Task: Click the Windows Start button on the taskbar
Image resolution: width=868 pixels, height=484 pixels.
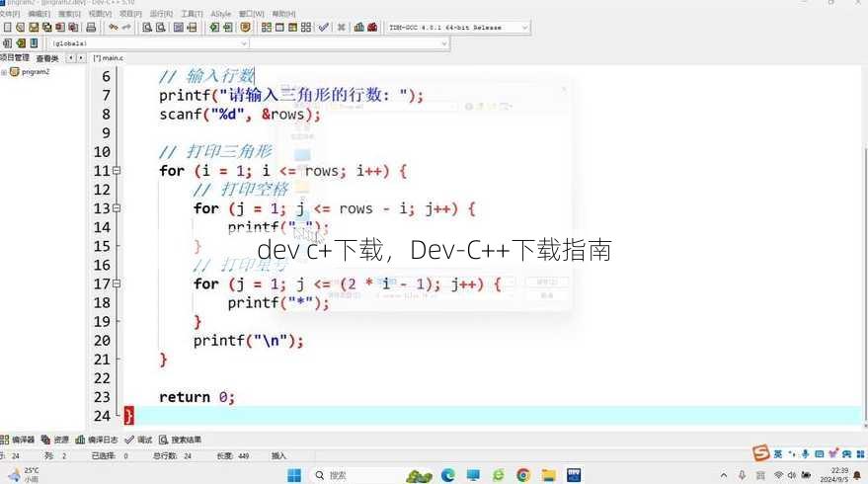Action: (294, 475)
